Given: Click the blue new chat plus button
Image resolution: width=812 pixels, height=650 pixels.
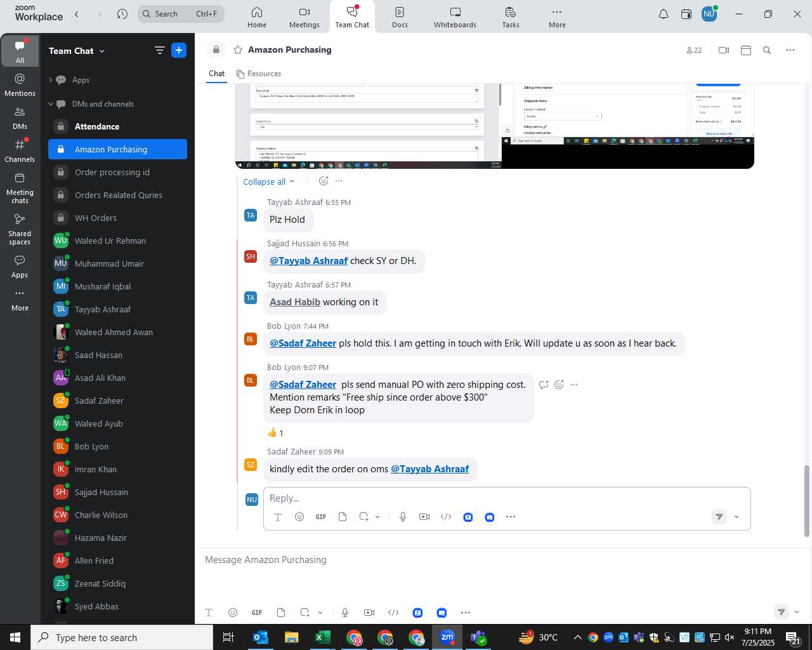Looking at the screenshot, I should point(179,50).
